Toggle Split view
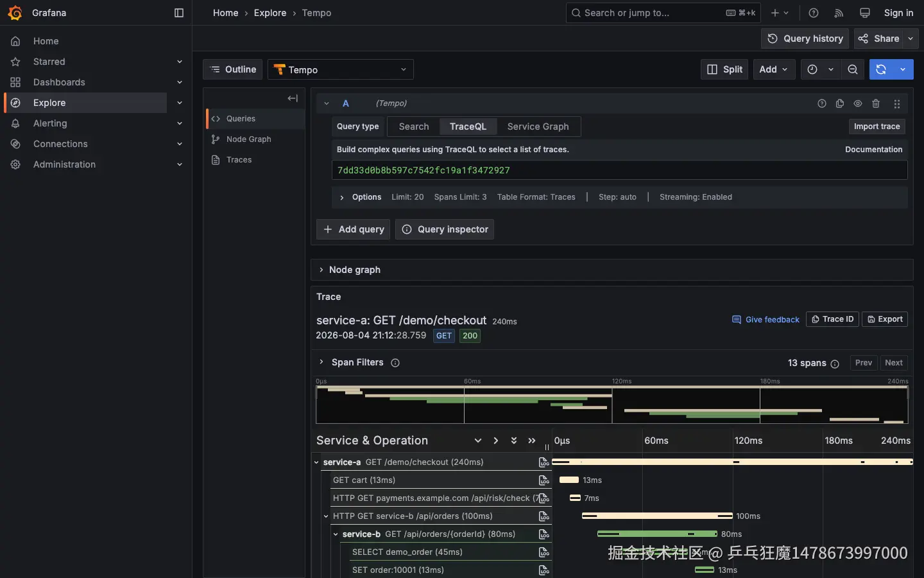 724,69
